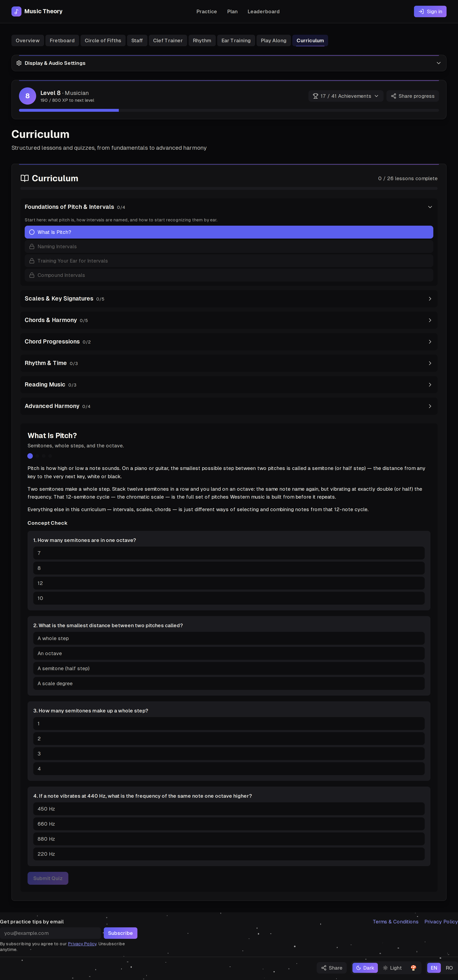Click the lock icon beside Naming Intervals
458x980 pixels.
point(32,246)
